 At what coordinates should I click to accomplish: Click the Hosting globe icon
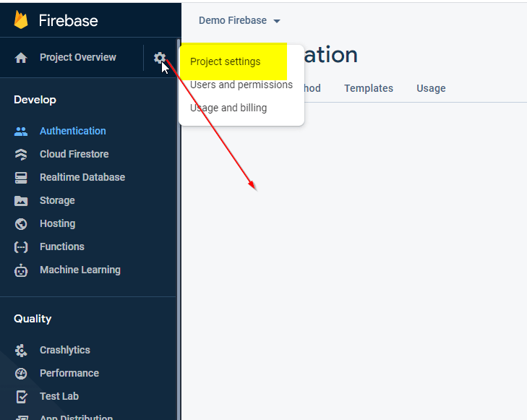[21, 224]
